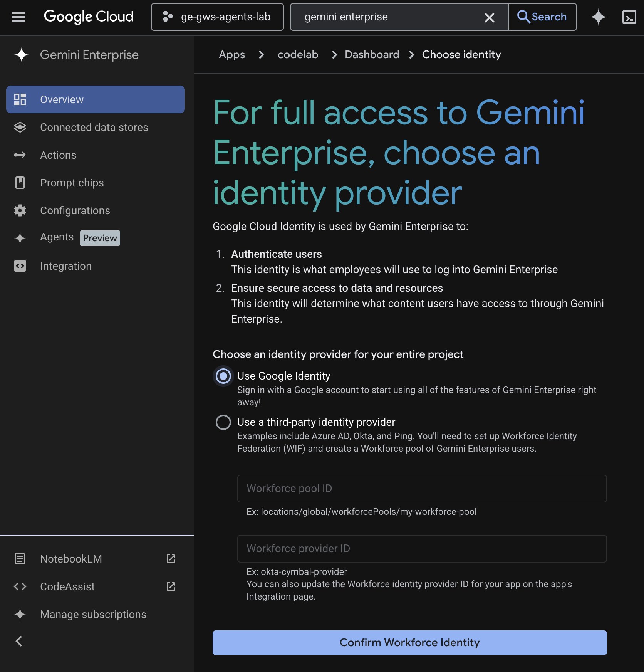
Task: Click the Prompt chips bookmark icon
Action: 20,183
